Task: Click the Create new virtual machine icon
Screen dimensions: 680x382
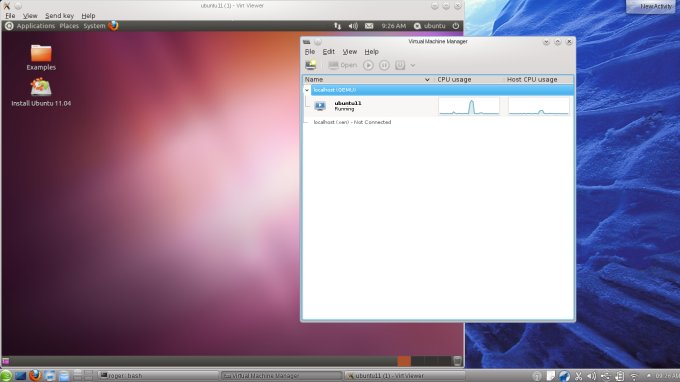Action: pyautogui.click(x=311, y=65)
